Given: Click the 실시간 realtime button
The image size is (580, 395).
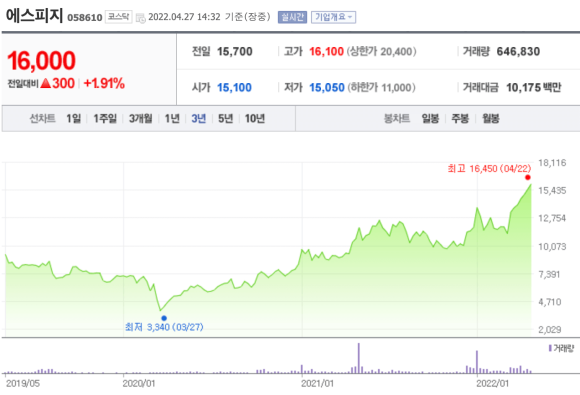Looking at the screenshot, I should point(292,17).
